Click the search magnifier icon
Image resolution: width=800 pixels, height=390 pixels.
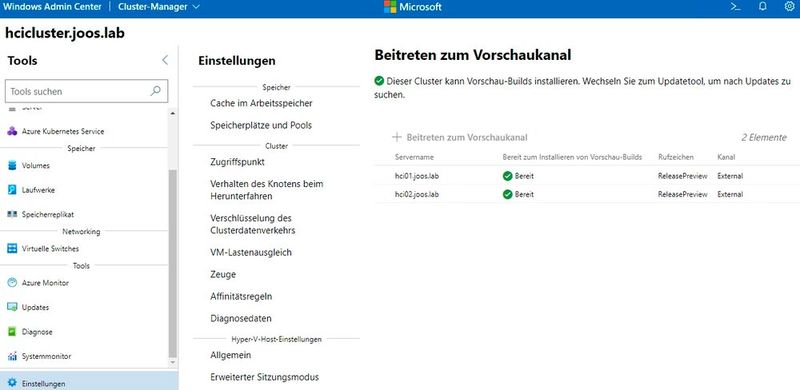(x=156, y=91)
